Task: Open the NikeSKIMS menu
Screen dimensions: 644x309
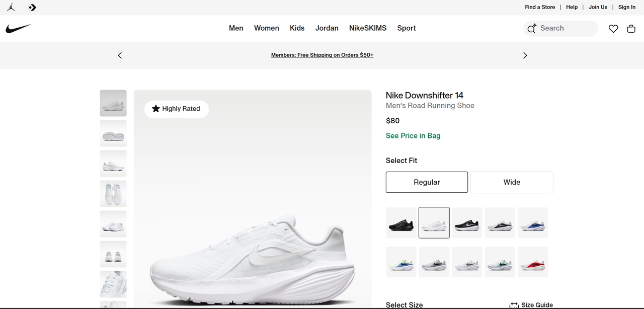Action: [x=368, y=28]
